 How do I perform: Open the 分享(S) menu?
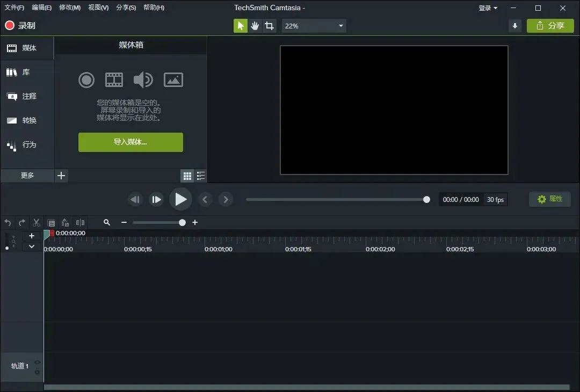126,8
